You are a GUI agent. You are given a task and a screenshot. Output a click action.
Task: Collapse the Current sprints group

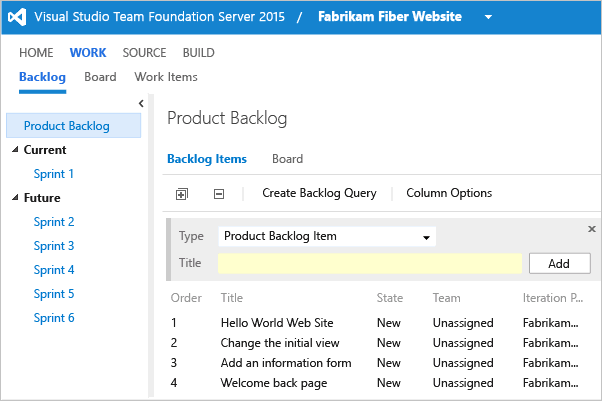15,150
